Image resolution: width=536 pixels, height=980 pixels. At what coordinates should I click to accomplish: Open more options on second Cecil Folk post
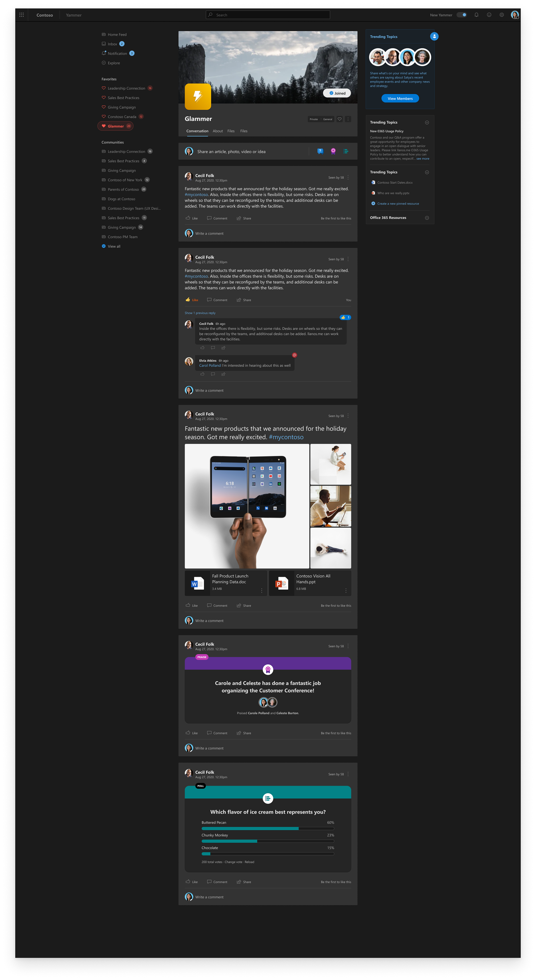tap(348, 259)
